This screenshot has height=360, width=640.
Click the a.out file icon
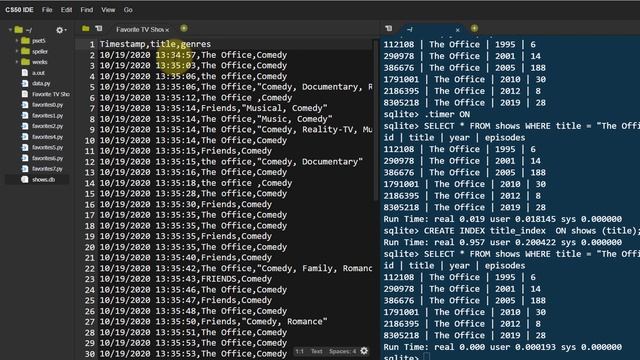point(25,73)
